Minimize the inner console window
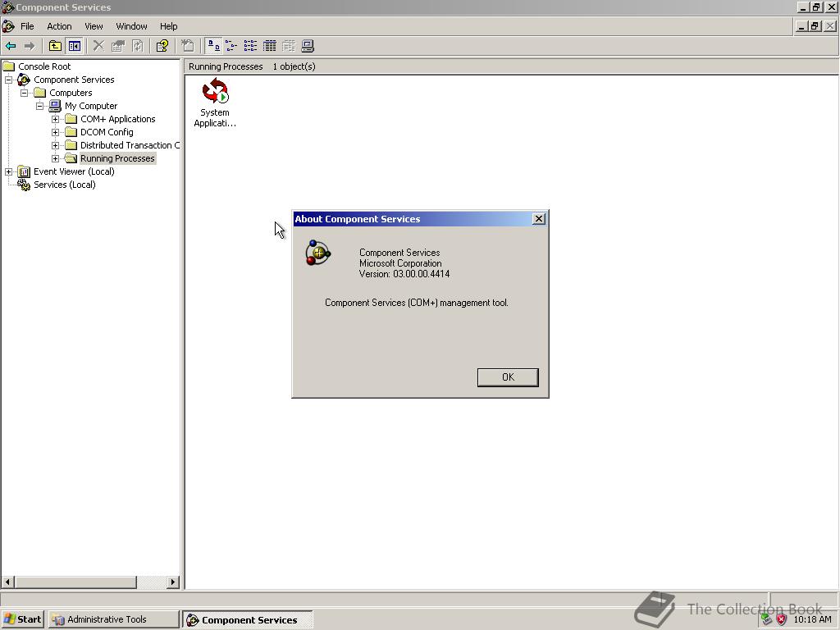This screenshot has width=840, height=630. point(802,25)
